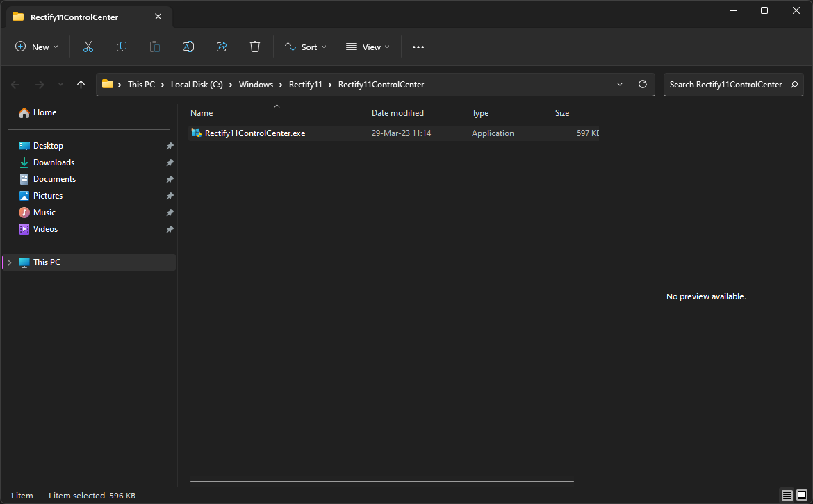Image resolution: width=813 pixels, height=504 pixels.
Task: Click the forward navigation arrow
Action: (x=40, y=85)
